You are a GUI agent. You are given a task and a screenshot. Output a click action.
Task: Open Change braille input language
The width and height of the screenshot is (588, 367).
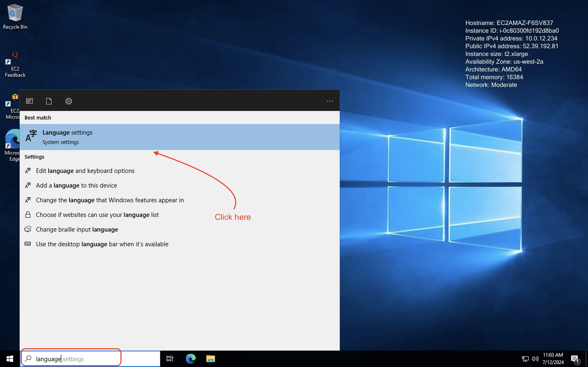77,229
